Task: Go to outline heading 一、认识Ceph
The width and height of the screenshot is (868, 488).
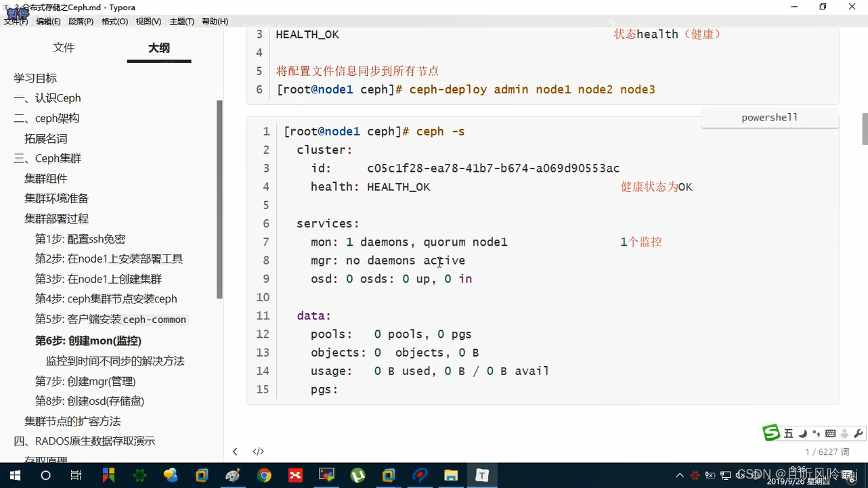Action: click(47, 98)
